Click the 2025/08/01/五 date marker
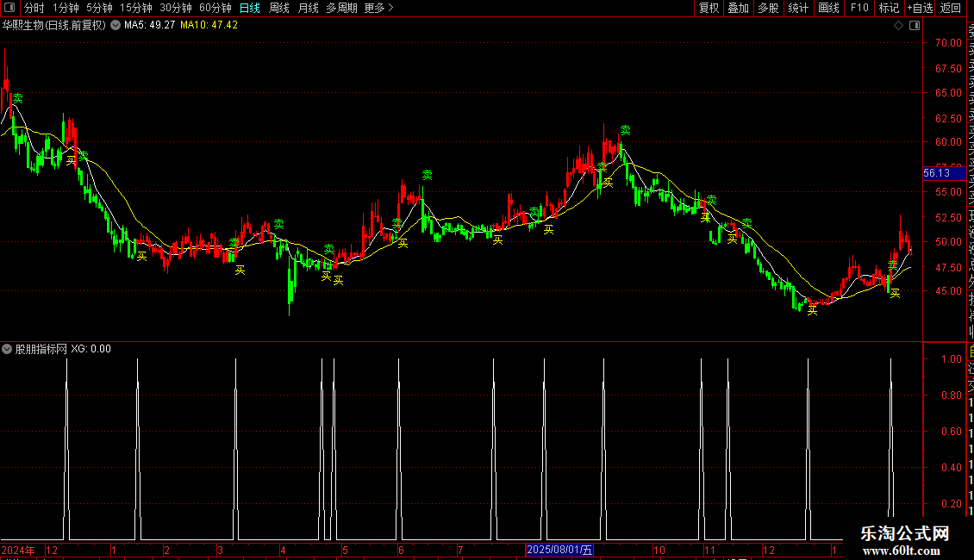974x560 pixels. (559, 550)
